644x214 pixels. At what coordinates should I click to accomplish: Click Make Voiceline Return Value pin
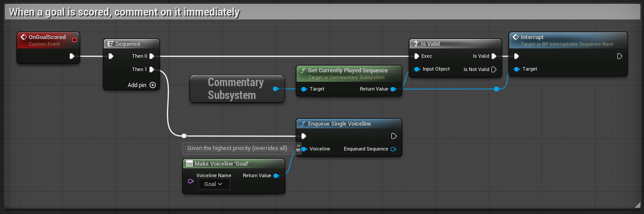pos(276,176)
